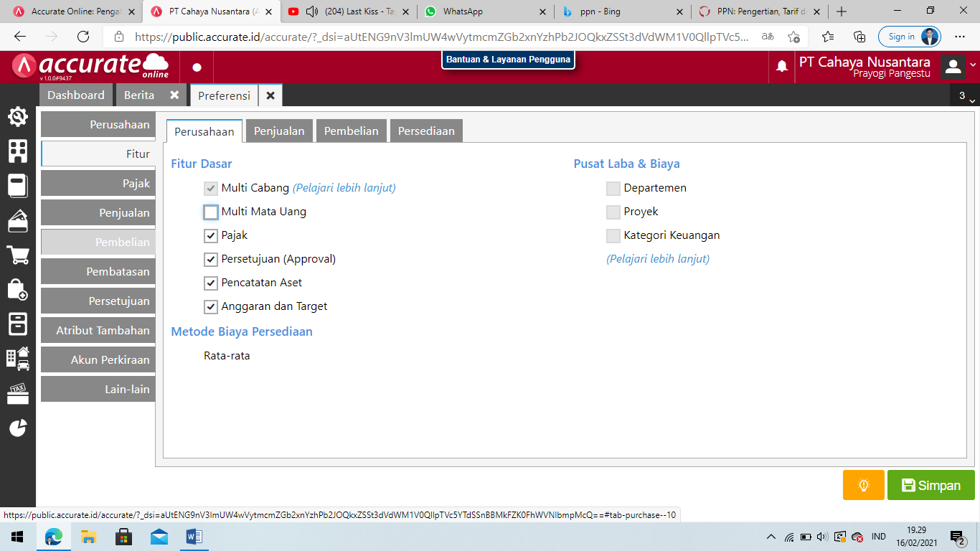Click the user profile avatar icon

click(x=953, y=66)
